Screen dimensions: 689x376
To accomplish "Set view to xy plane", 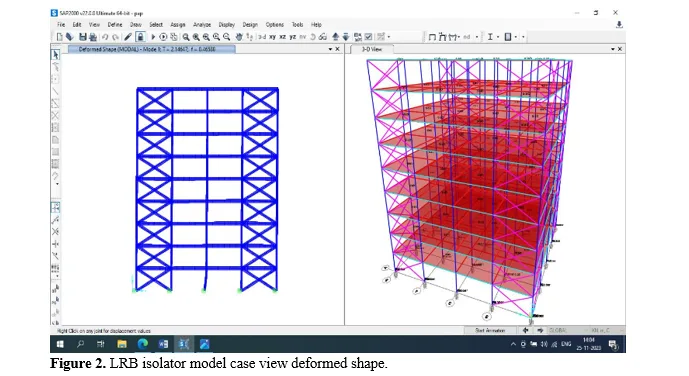I will [x=272, y=37].
